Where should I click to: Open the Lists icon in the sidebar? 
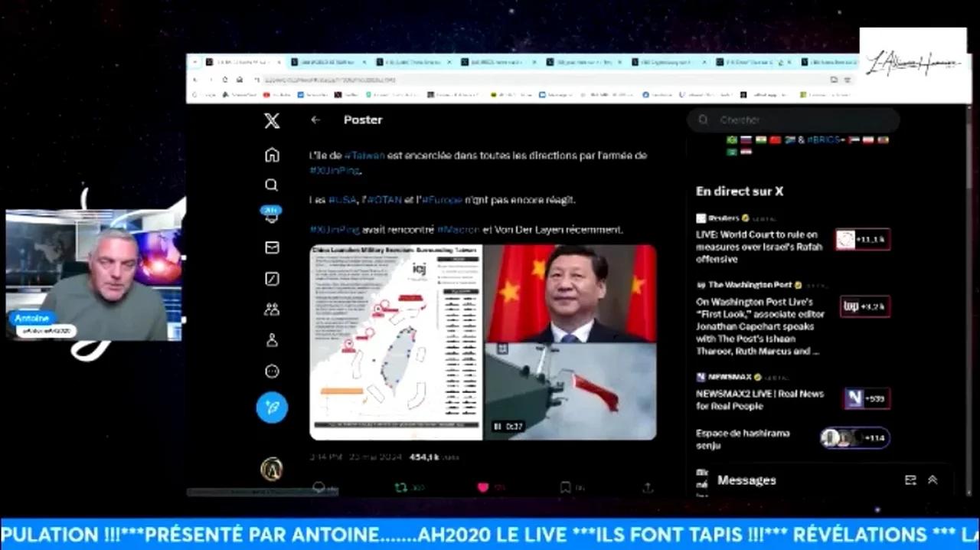pyautogui.click(x=272, y=279)
